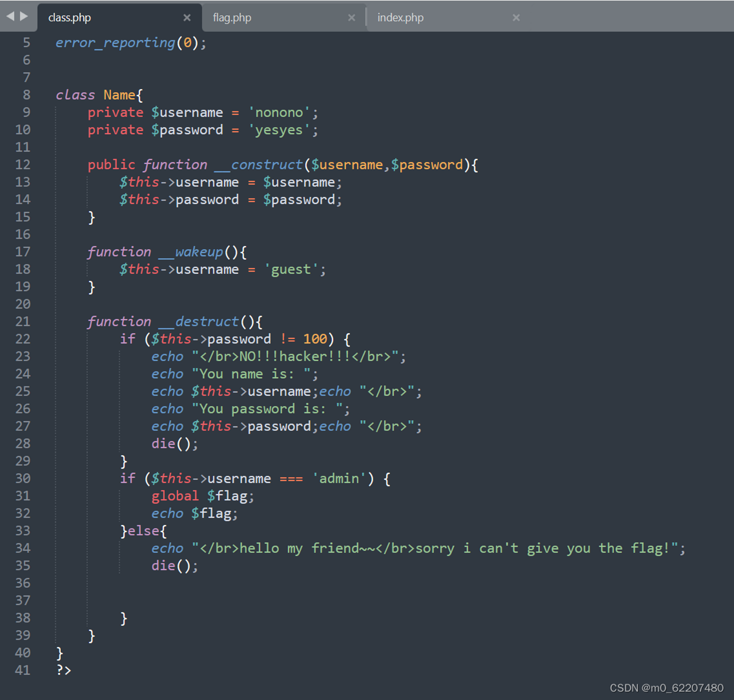This screenshot has width=734, height=700.
Task: Click line number 21 in the gutter
Action: pos(23,322)
